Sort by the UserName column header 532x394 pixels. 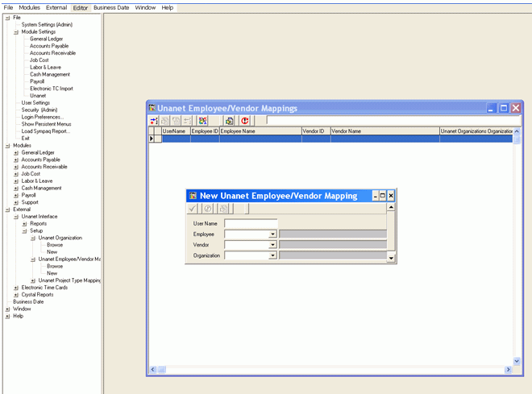click(x=176, y=131)
